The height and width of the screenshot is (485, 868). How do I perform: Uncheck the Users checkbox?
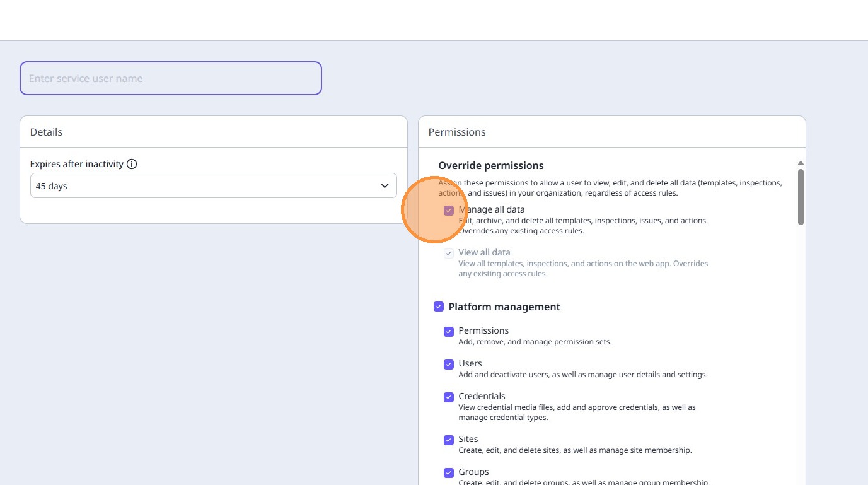[449, 365]
